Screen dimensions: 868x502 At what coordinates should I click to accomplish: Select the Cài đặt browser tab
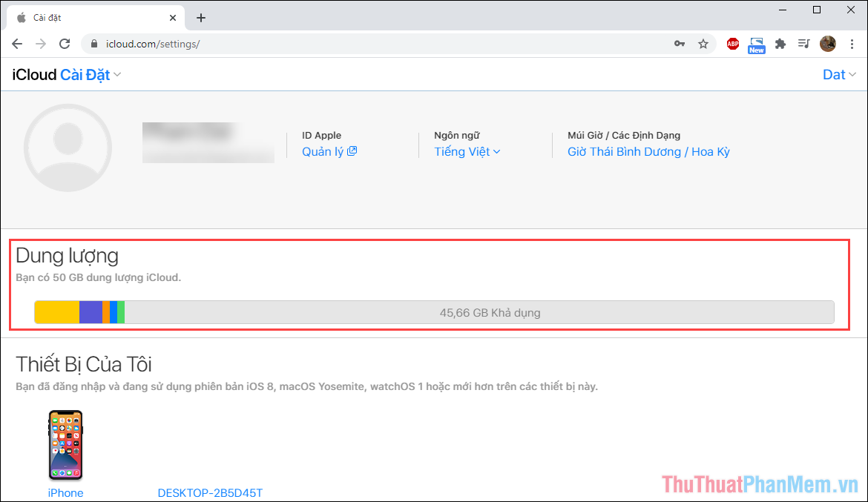[95, 18]
